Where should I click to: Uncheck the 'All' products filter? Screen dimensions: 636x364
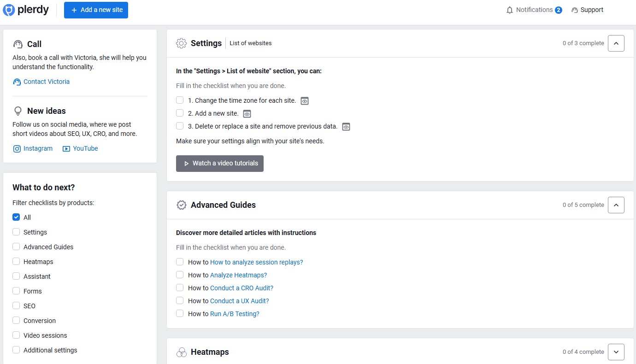pos(16,217)
